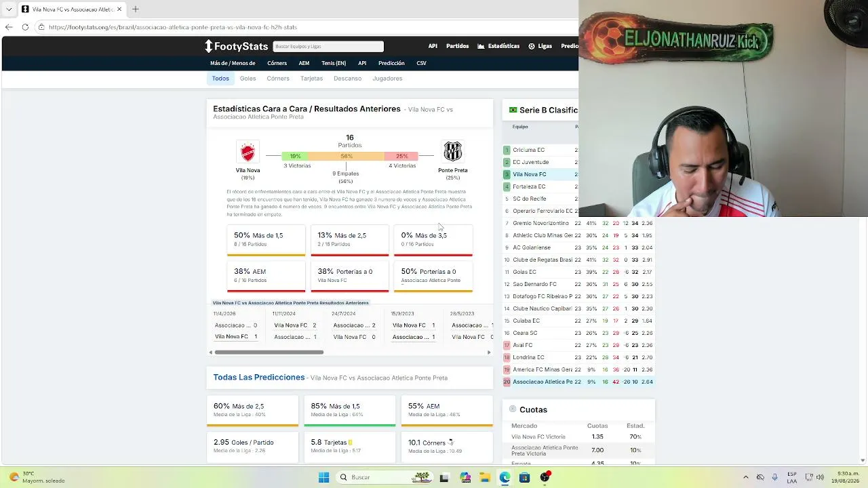
Task: Open Microsoft Edge from the taskbar
Action: pos(505,477)
